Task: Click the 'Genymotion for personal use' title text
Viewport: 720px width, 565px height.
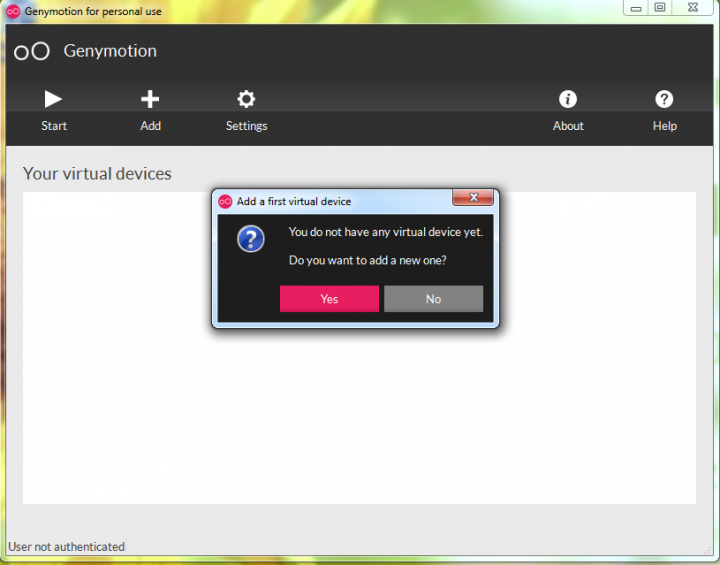Action: click(x=93, y=11)
